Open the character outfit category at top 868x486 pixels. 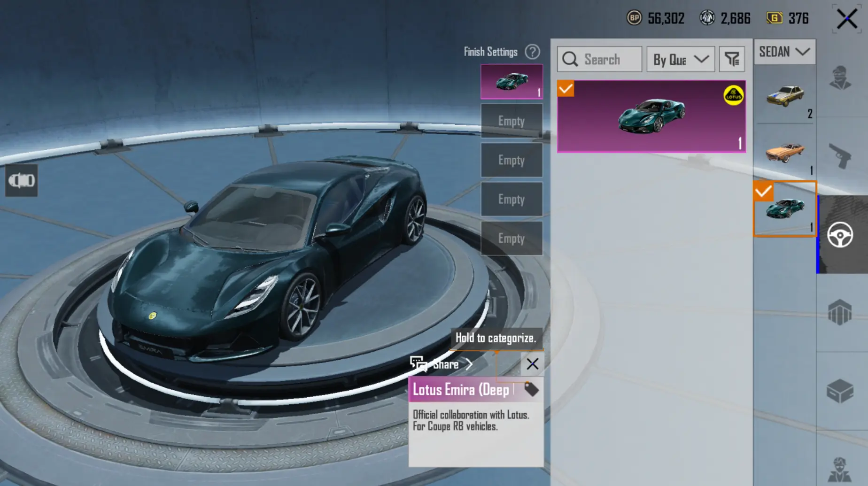(x=840, y=78)
